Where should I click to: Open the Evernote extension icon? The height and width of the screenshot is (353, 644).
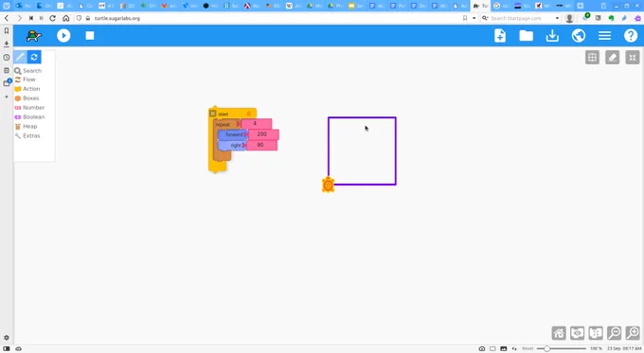(x=611, y=18)
